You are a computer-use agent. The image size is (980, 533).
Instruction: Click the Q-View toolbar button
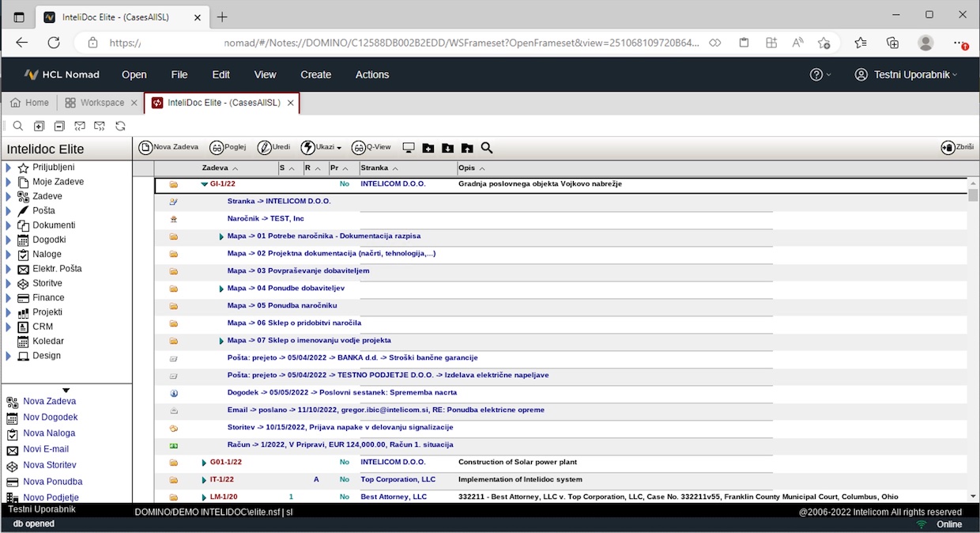(371, 147)
